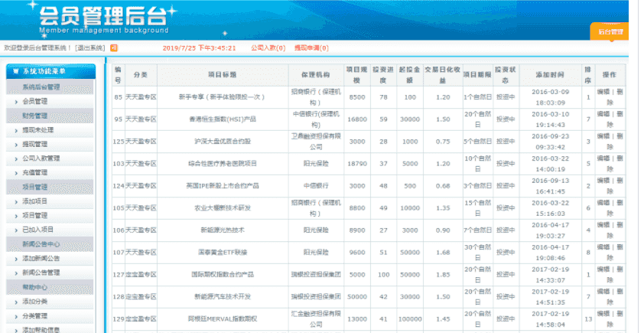Click the chevron arrow beside 已加入项目
This screenshot has height=333, width=644.
click(x=16, y=230)
